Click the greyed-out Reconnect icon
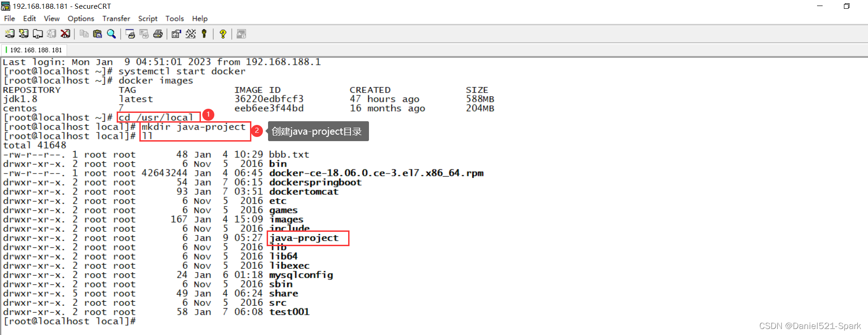This screenshot has width=868, height=335. click(51, 34)
